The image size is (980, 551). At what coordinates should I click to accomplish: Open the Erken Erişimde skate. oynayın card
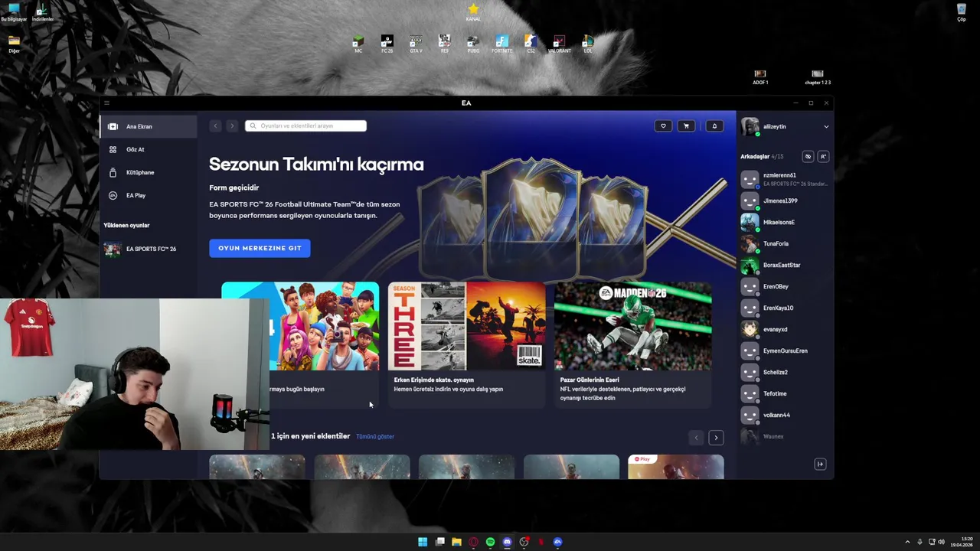point(466,344)
